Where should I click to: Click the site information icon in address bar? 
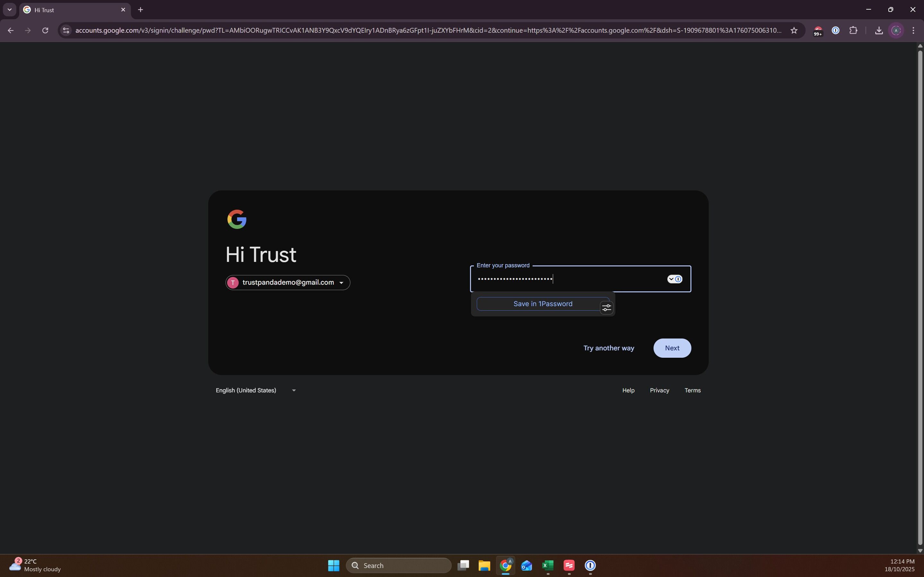coord(66,30)
